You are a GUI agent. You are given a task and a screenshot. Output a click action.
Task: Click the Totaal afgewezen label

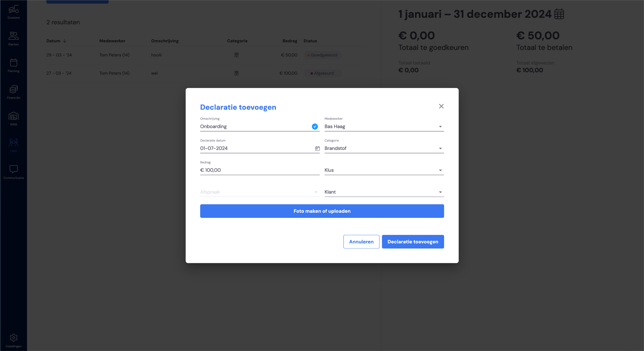pyautogui.click(x=535, y=63)
